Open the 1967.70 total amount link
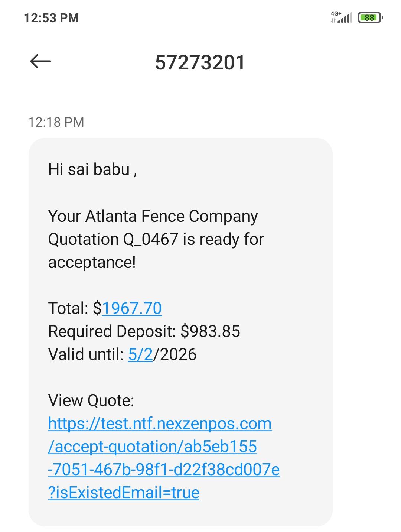401x532 pixels. tap(131, 308)
